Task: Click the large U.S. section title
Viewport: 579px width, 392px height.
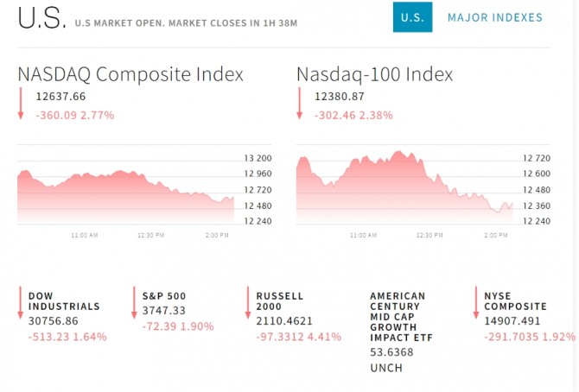Action: coord(40,19)
